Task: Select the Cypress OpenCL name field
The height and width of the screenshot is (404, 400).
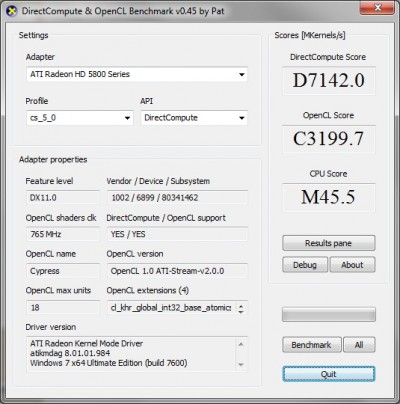Action: point(63,271)
